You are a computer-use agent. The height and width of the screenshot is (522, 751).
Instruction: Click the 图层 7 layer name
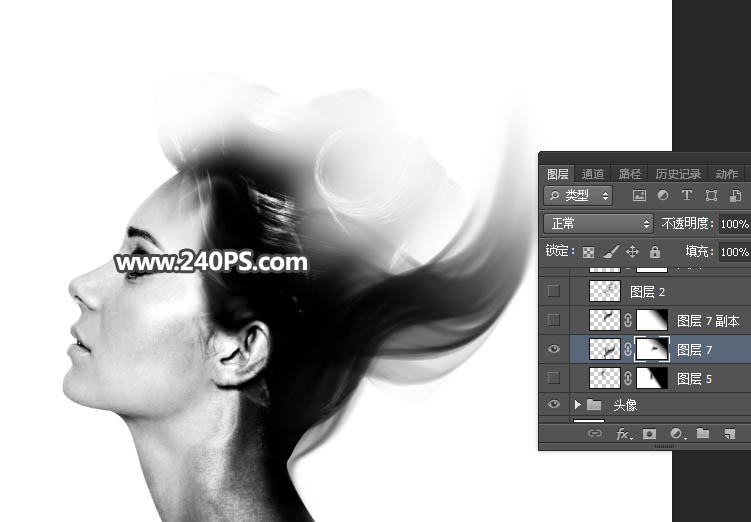click(x=694, y=350)
